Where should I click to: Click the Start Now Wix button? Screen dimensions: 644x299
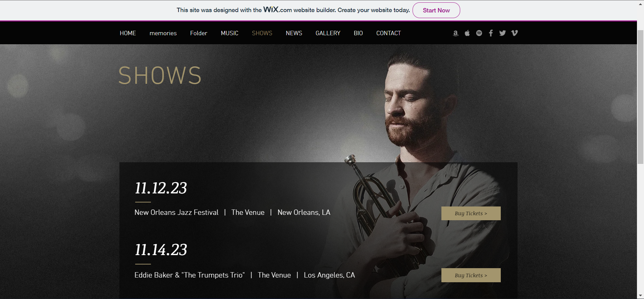pos(436,10)
